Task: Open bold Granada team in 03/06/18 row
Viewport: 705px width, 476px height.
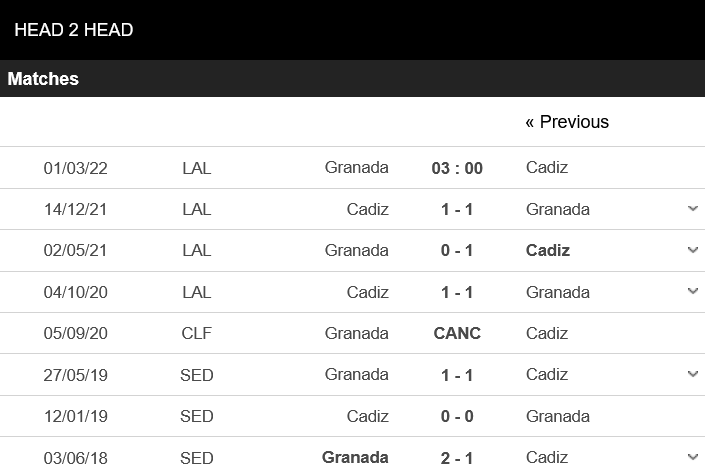Action: click(355, 457)
